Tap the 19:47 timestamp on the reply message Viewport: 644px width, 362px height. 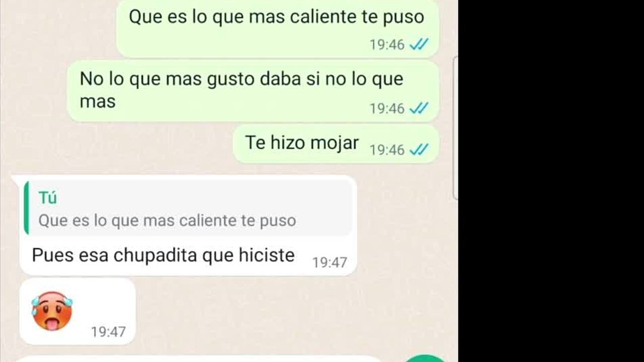point(330,262)
